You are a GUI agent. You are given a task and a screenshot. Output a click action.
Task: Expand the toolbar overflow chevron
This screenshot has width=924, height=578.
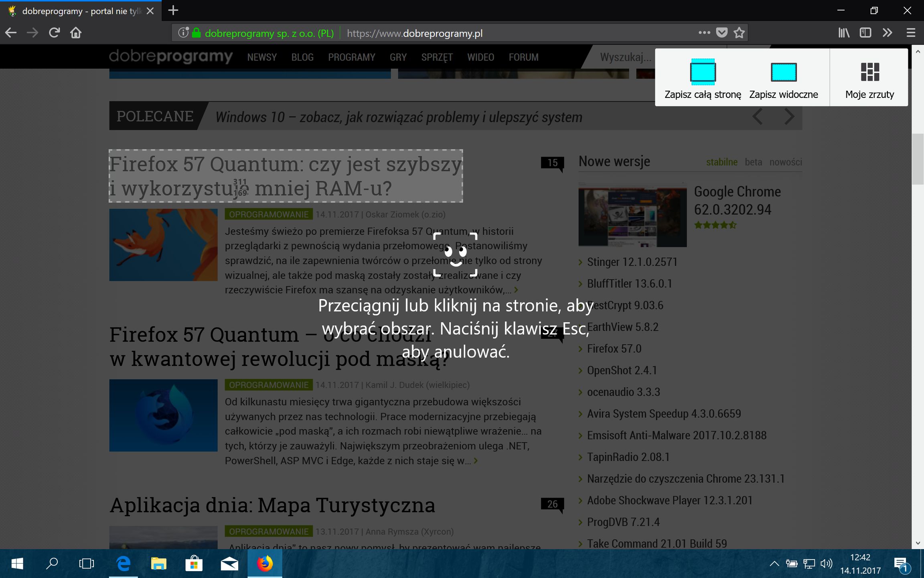(887, 33)
